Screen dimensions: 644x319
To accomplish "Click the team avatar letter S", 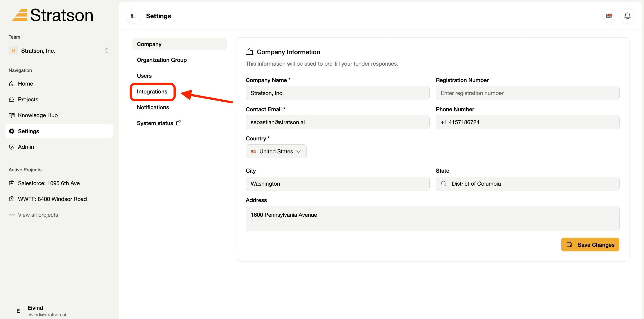I will click(13, 51).
